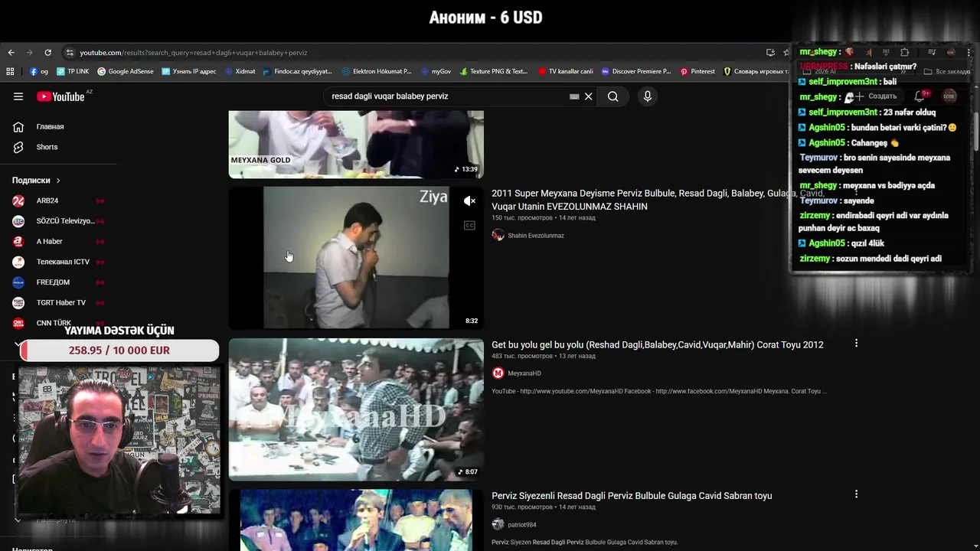Click the browser address bar URL
This screenshot has width=980, height=551.
tap(194, 53)
